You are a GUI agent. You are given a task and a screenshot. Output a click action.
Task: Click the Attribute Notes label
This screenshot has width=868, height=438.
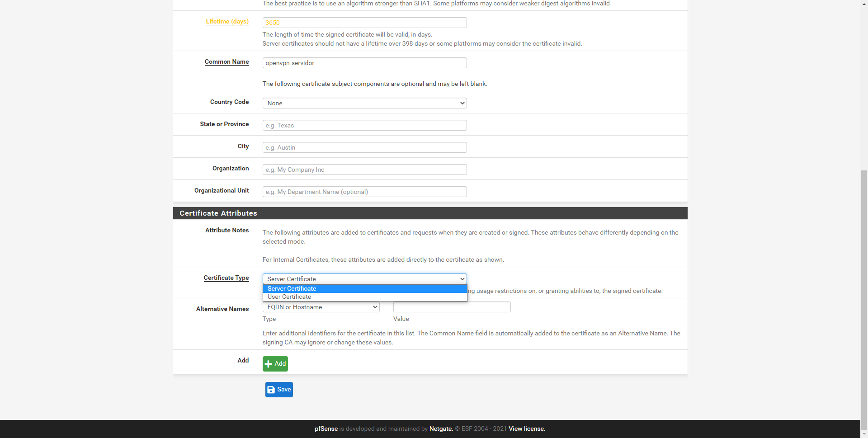[x=227, y=230]
